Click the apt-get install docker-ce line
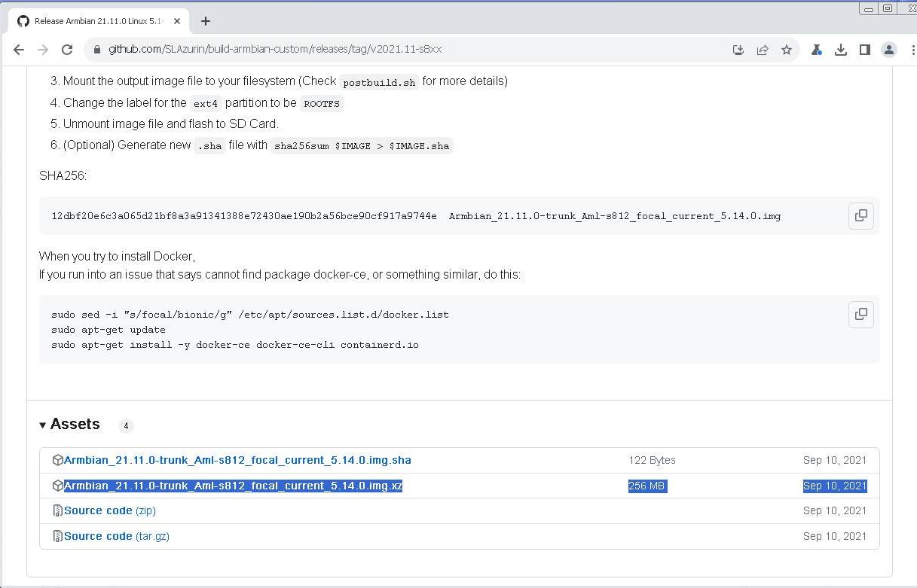Image resolution: width=917 pixels, height=588 pixels. (x=235, y=345)
